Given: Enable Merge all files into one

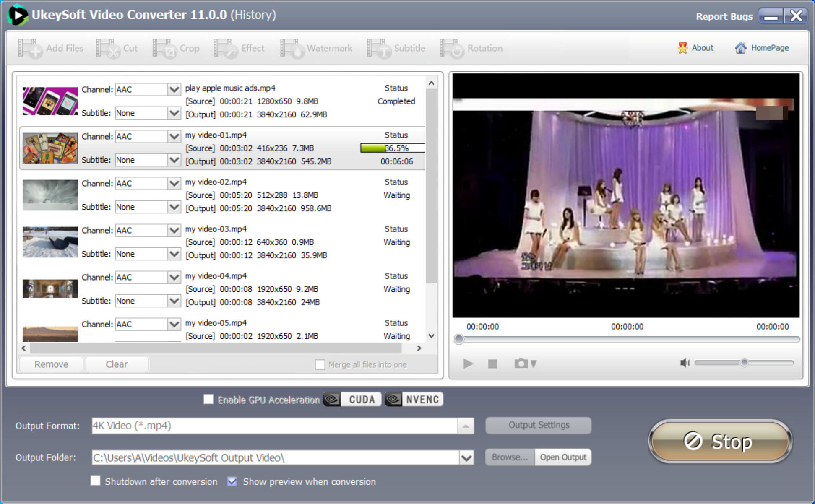Looking at the screenshot, I should (x=320, y=364).
